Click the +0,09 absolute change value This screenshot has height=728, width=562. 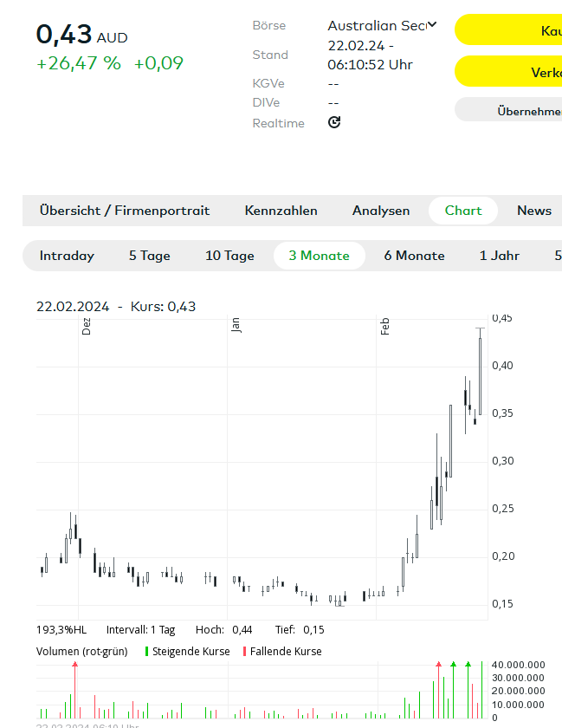(158, 63)
